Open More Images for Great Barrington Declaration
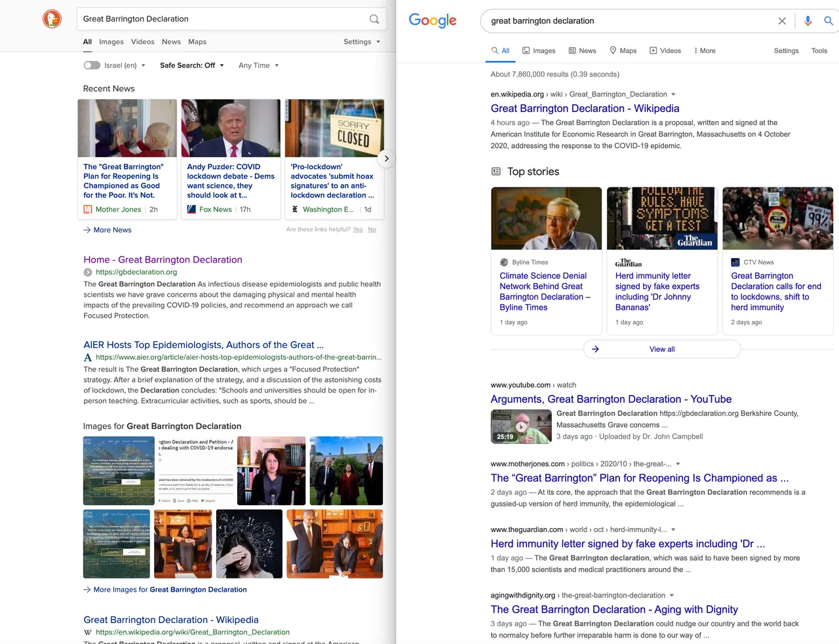Screen dimensions: 839x644 coord(165,590)
